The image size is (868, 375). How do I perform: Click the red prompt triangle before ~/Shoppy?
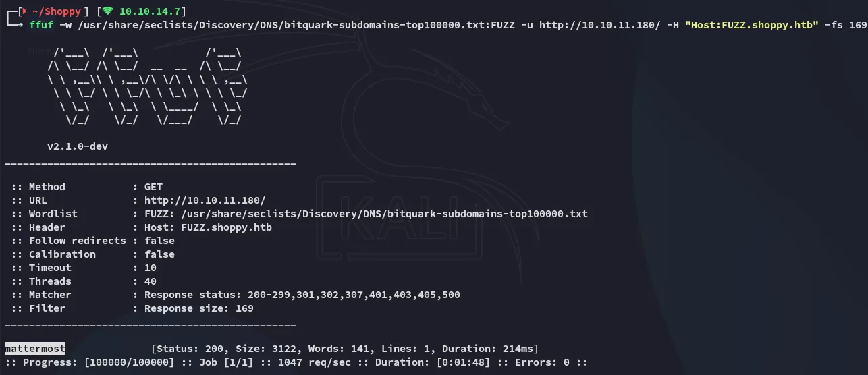tap(25, 11)
